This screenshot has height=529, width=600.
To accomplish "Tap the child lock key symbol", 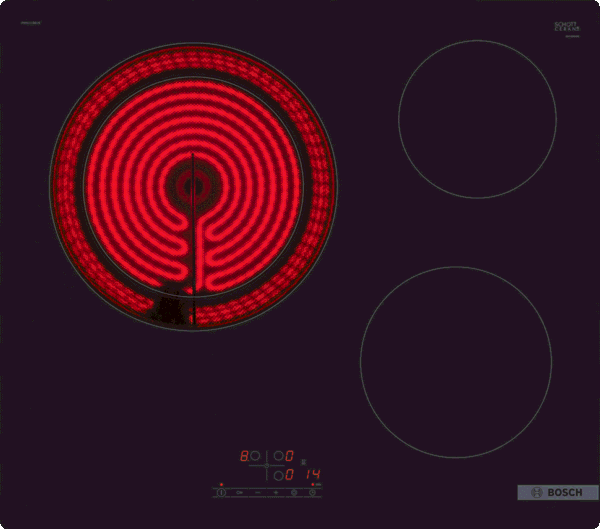I will click(x=240, y=493).
